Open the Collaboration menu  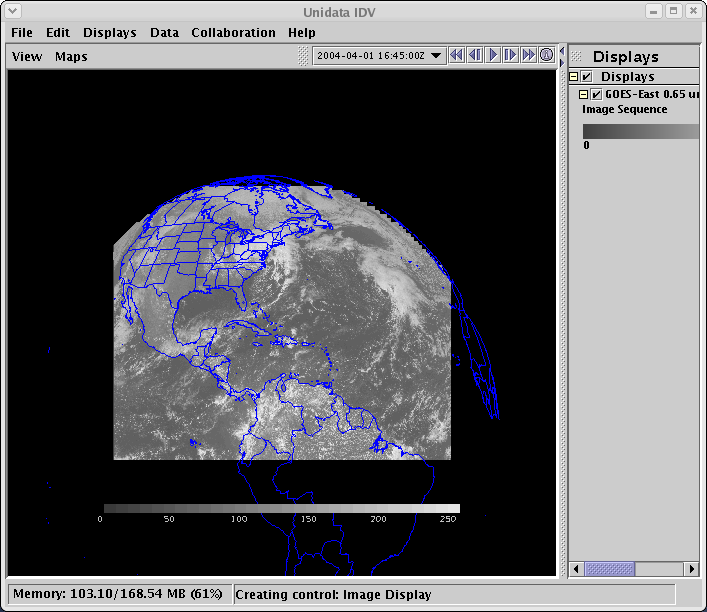233,32
